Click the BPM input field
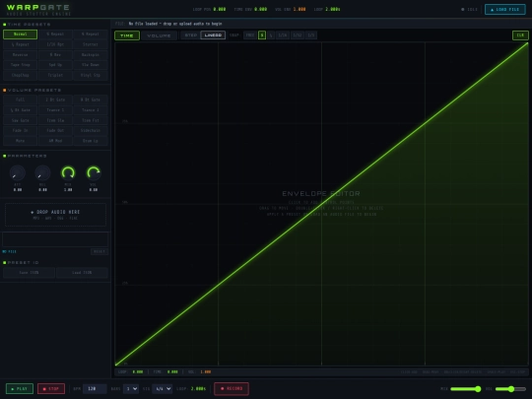This screenshot has height=399, width=532. (95, 388)
